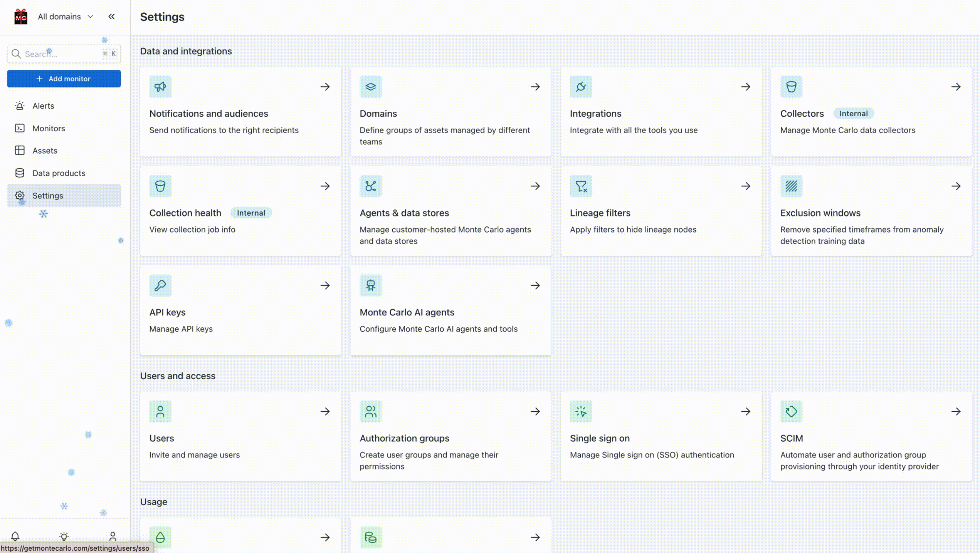The height and width of the screenshot is (553, 980).
Task: Click the Integrations plug icon
Action: [581, 87]
